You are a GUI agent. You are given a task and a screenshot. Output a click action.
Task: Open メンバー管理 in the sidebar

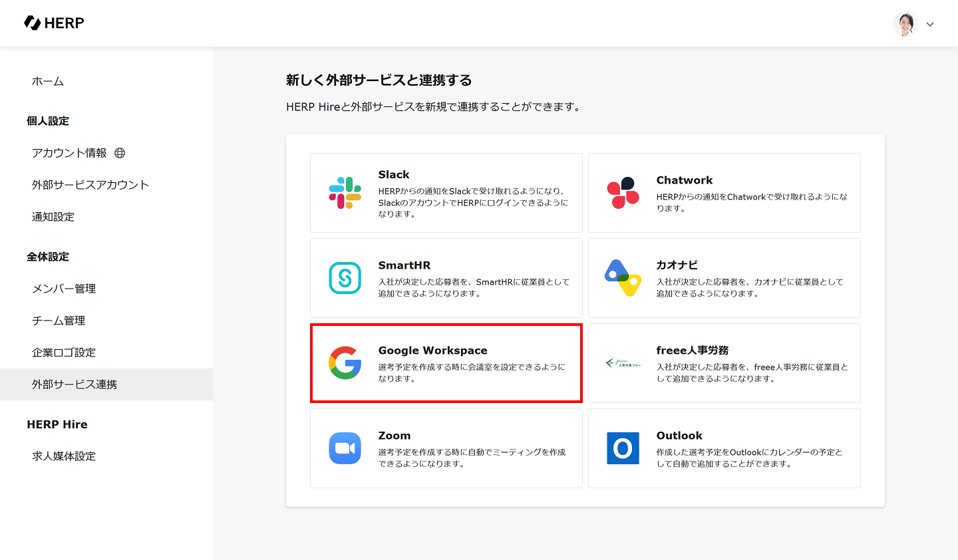click(x=64, y=289)
